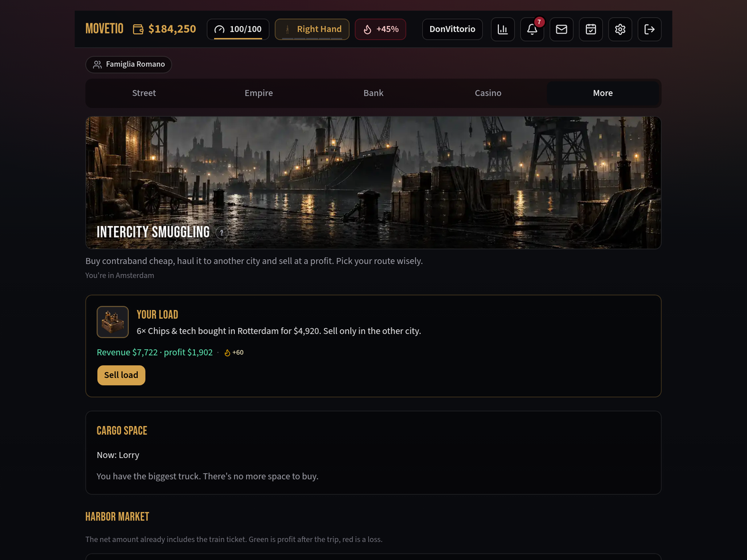Image resolution: width=747 pixels, height=560 pixels.
Task: Click the wallet icon beside $184,250
Action: click(138, 29)
